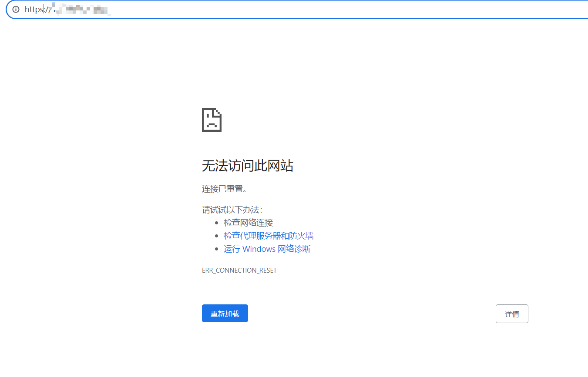The image size is (588, 377).
Task: Click the site info icon in address bar
Action: (16, 9)
